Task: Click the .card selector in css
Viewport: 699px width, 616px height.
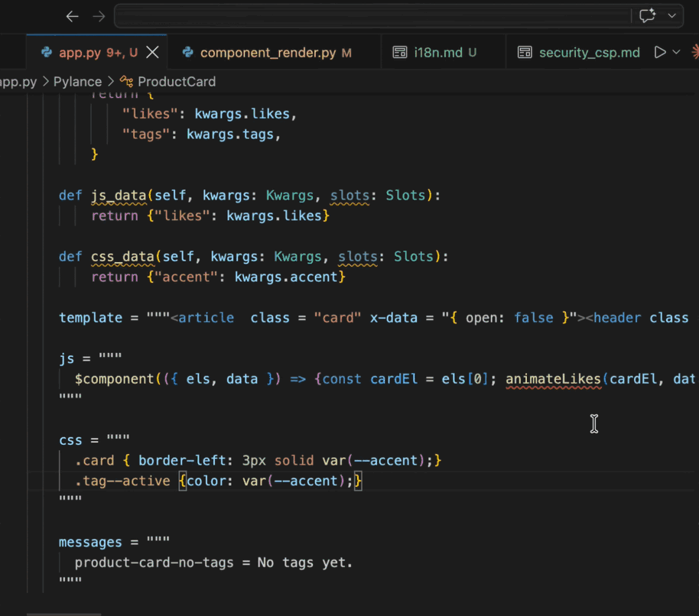Action: [95, 461]
